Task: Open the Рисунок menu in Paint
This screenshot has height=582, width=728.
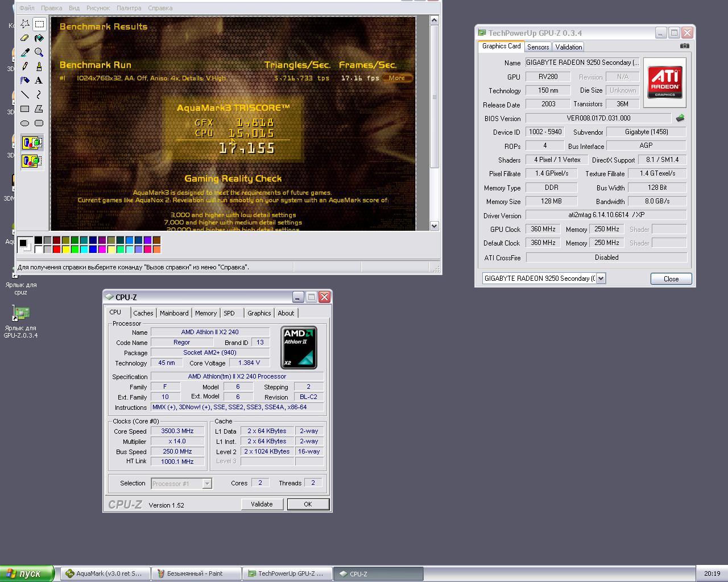Action: [x=98, y=8]
